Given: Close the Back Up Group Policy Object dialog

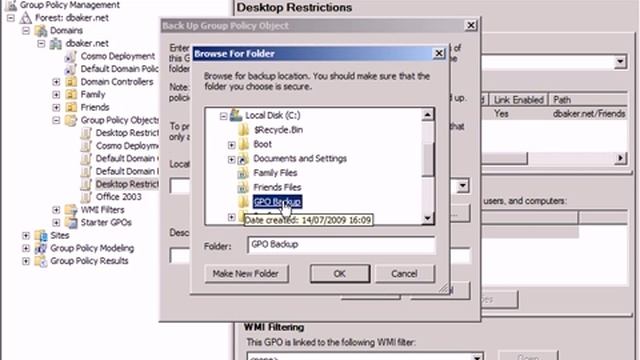Looking at the screenshot, I should pos(471,25).
